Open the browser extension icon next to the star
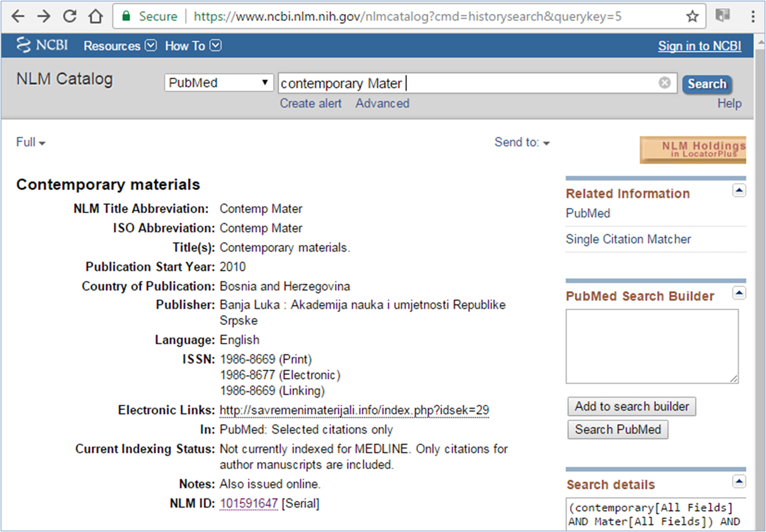 point(723,16)
